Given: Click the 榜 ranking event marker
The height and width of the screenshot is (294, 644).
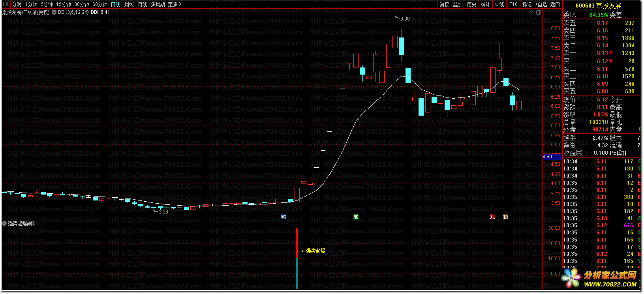Looking at the screenshot, I should (x=505, y=217).
